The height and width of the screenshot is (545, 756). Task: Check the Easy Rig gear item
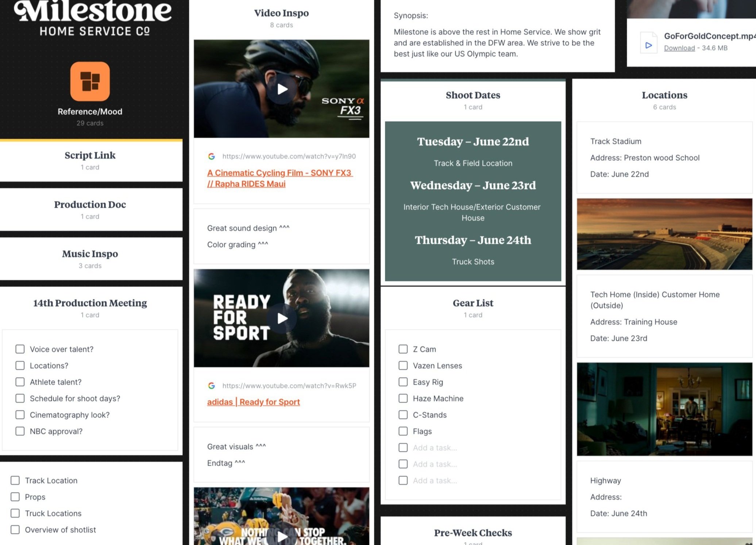(403, 382)
